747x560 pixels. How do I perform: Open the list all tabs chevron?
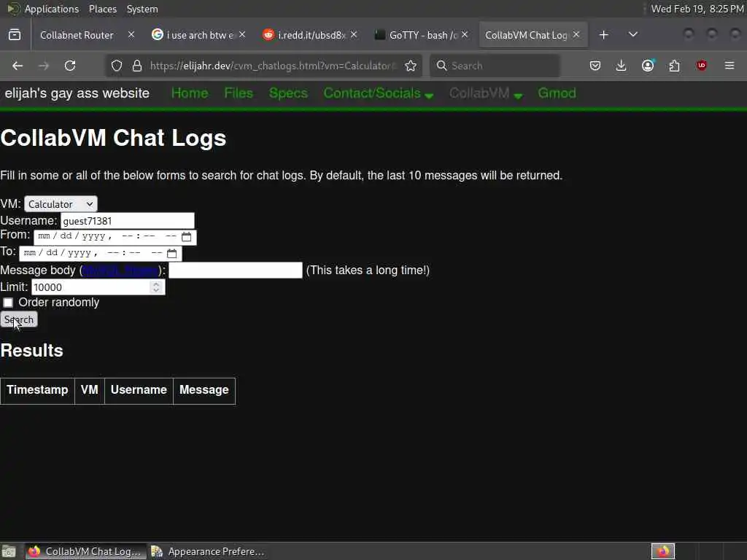point(633,35)
